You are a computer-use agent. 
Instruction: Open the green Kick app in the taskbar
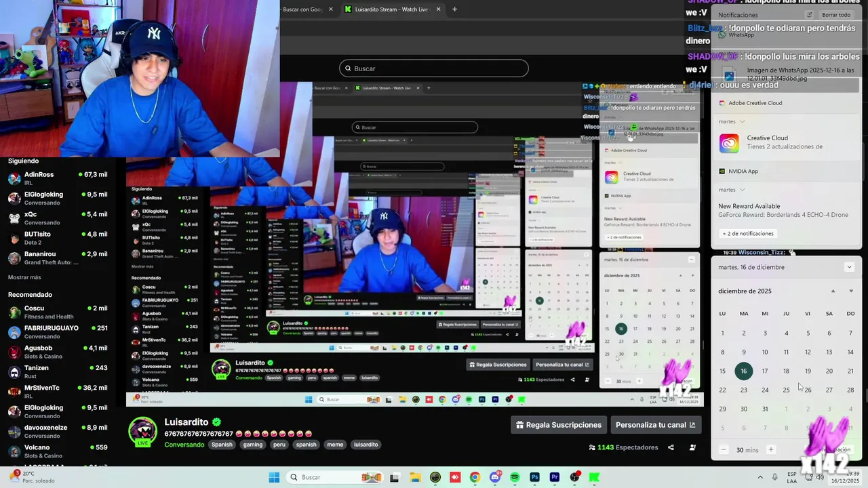pyautogui.click(x=595, y=477)
